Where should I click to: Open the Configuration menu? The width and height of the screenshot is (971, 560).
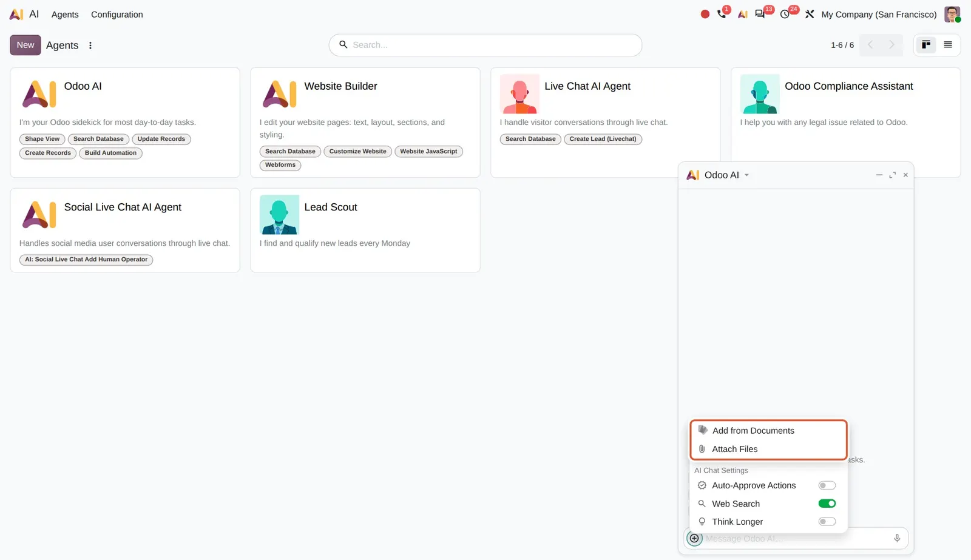(x=117, y=15)
